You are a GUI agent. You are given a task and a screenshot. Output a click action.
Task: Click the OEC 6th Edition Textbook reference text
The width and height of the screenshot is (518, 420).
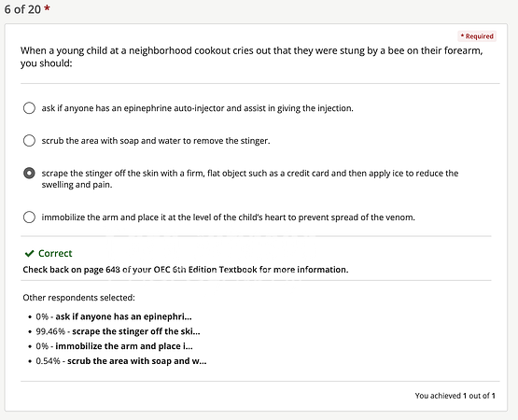pyautogui.click(x=186, y=270)
